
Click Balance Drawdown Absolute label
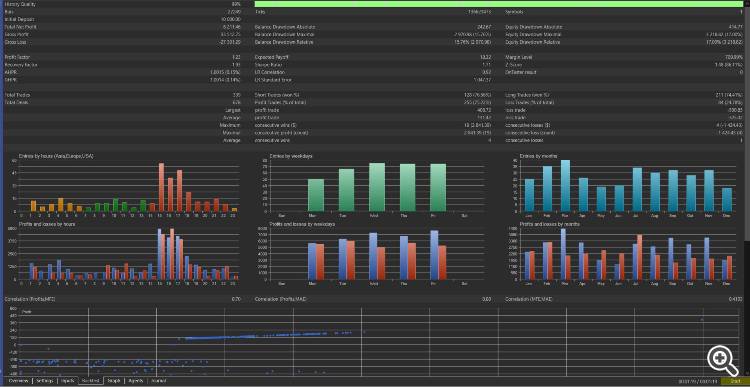coord(284,27)
